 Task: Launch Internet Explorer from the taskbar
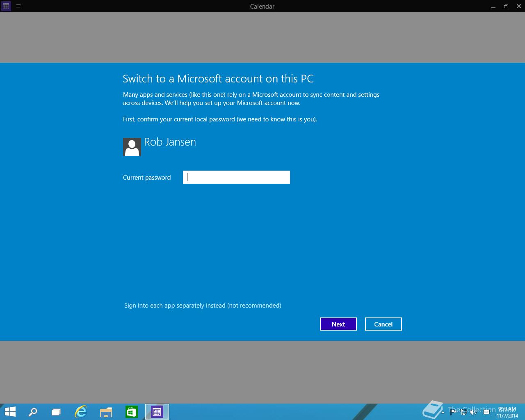[81, 412]
